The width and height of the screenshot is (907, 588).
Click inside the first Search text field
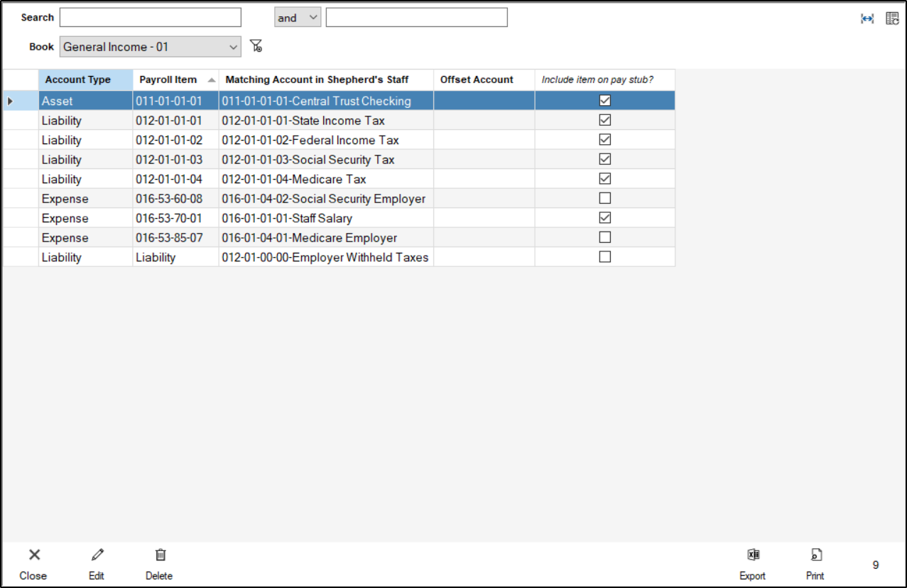pyautogui.click(x=149, y=17)
